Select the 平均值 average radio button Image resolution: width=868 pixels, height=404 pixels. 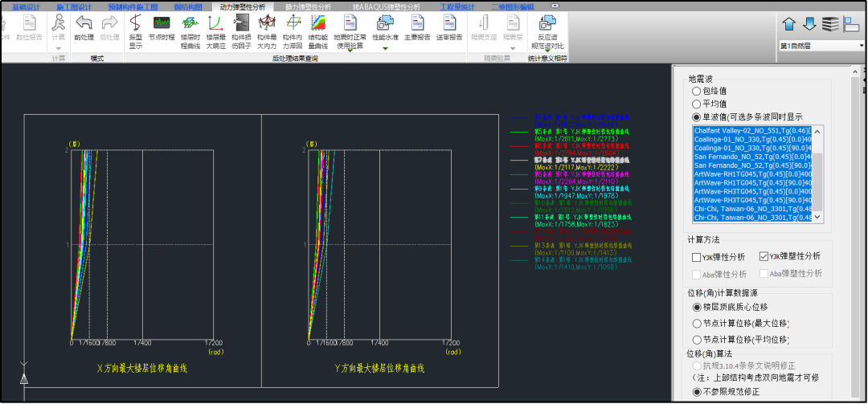coord(696,104)
